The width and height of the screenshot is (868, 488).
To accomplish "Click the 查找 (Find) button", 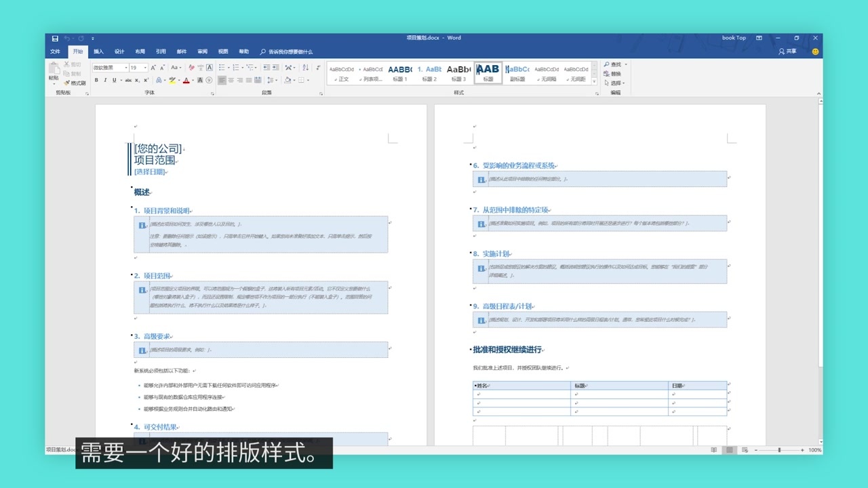I will coord(612,64).
